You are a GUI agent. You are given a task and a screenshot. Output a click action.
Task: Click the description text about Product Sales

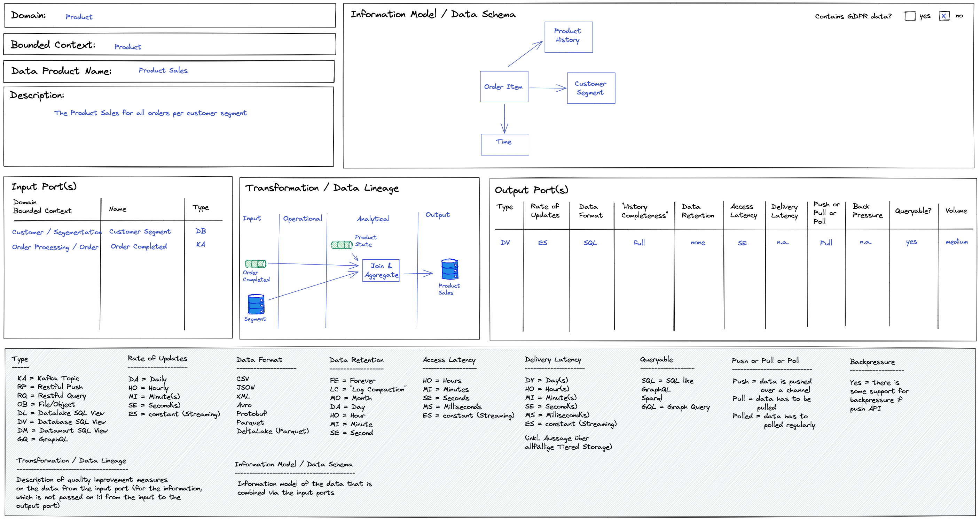point(150,113)
